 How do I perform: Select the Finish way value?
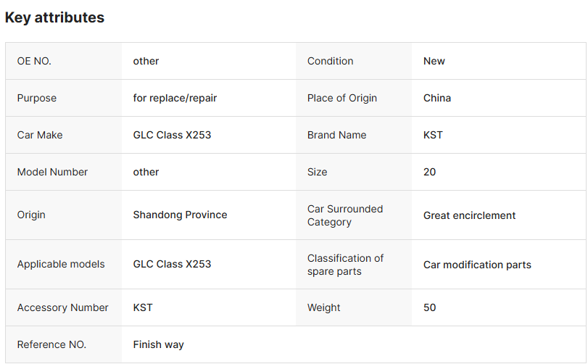click(158, 344)
